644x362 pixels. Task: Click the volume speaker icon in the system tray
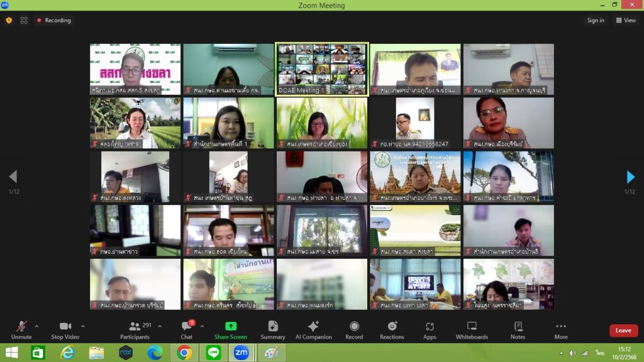point(572,353)
